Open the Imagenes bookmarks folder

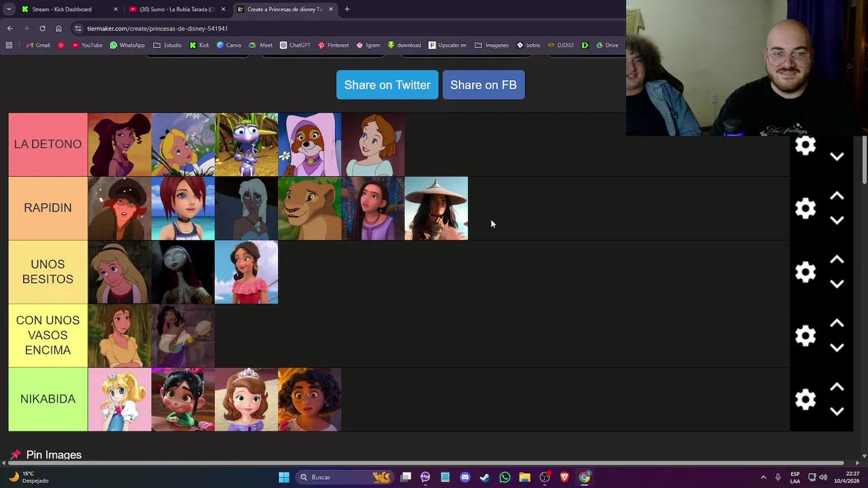(x=492, y=45)
